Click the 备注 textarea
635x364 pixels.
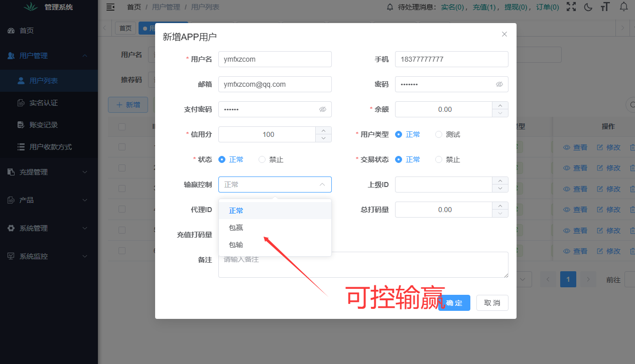(363, 265)
